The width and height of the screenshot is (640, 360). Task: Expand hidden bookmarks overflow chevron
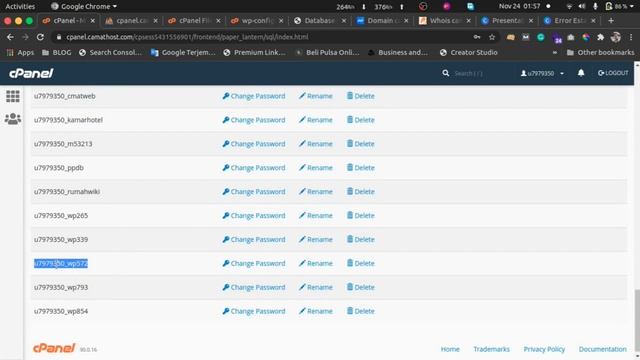click(x=555, y=52)
